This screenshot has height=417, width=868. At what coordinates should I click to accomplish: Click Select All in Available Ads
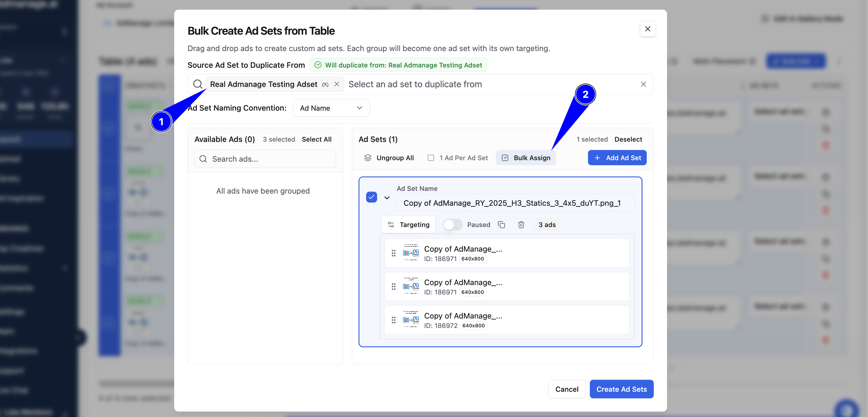coord(317,139)
